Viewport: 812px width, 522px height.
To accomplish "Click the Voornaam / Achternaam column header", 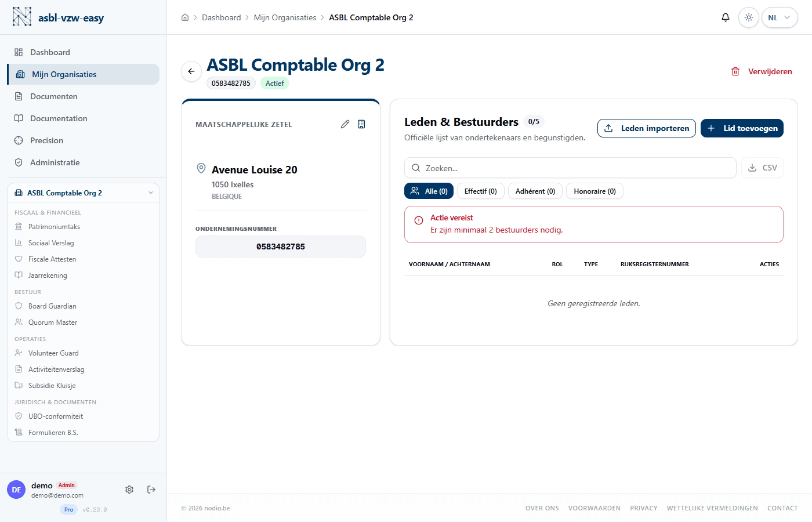I will [449, 264].
